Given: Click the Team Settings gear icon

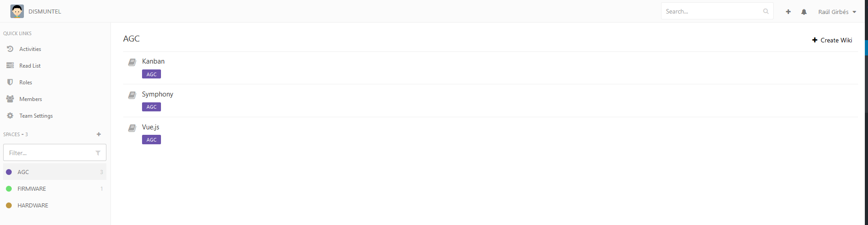Looking at the screenshot, I should pos(10,115).
